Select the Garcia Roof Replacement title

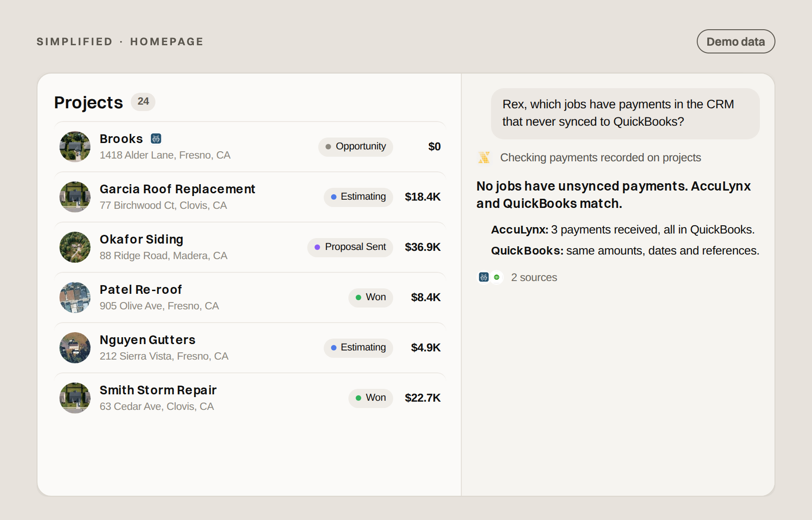177,189
